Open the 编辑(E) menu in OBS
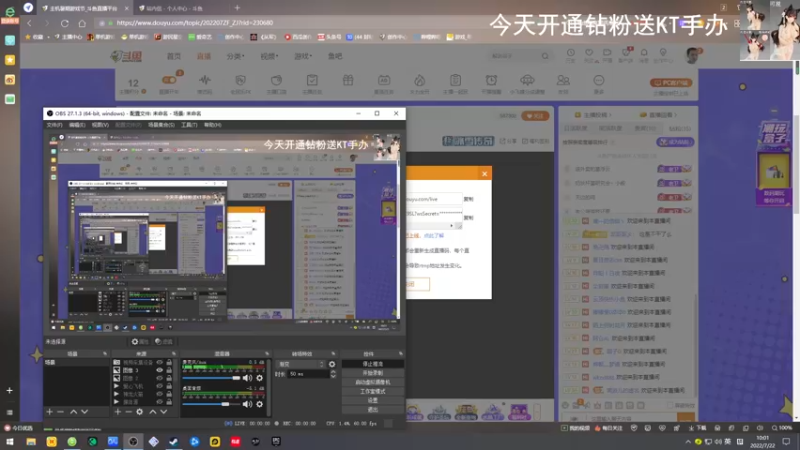This screenshot has height=450, width=800. pyautogui.click(x=77, y=125)
